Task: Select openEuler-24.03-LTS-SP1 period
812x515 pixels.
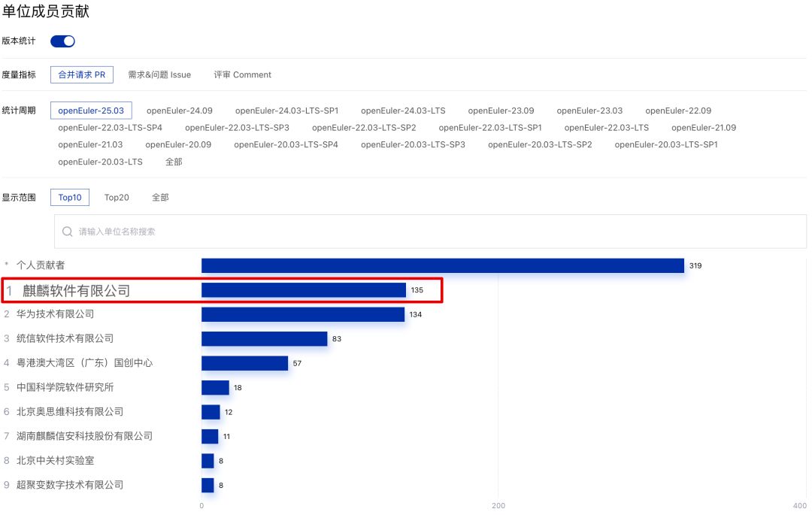Action: point(287,111)
